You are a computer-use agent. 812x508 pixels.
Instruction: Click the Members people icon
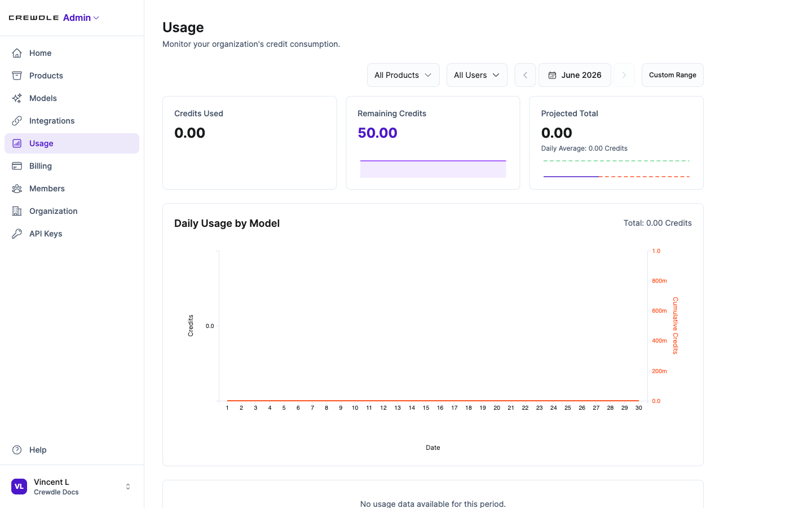(17, 189)
